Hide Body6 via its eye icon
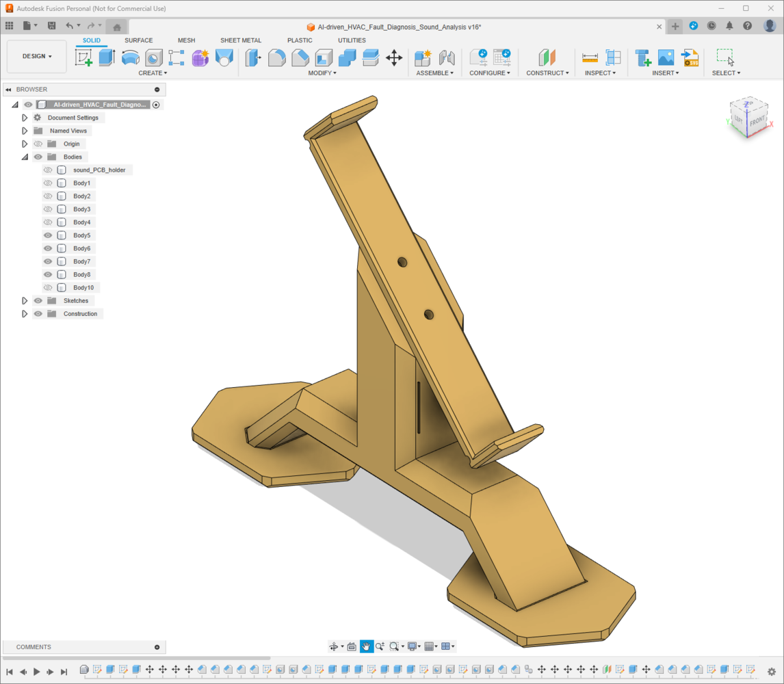Image resolution: width=784 pixels, height=684 pixels. tap(48, 248)
